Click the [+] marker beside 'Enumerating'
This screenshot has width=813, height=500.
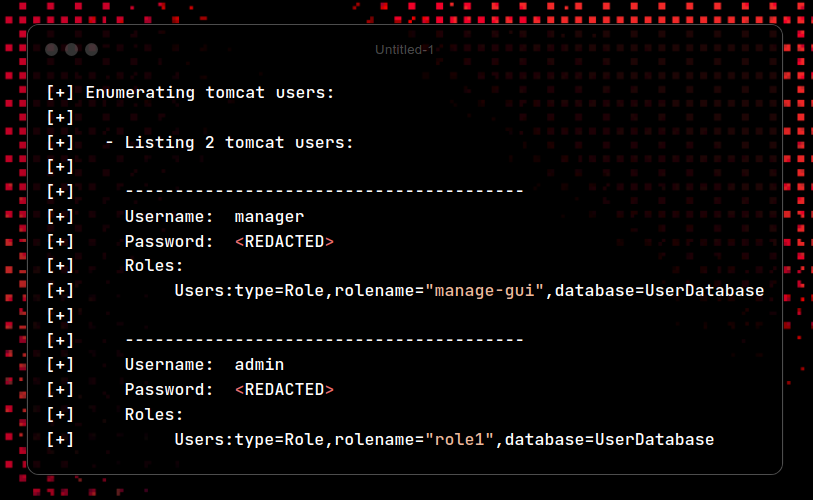click(60, 93)
